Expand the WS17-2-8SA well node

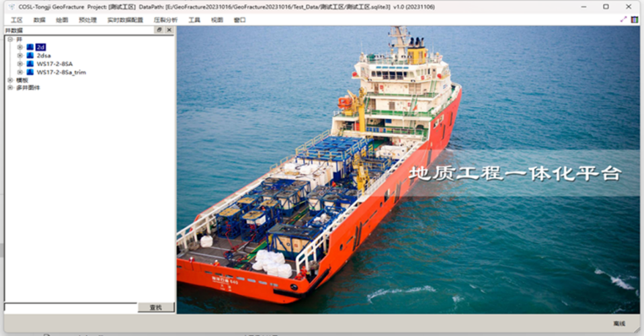[20, 64]
